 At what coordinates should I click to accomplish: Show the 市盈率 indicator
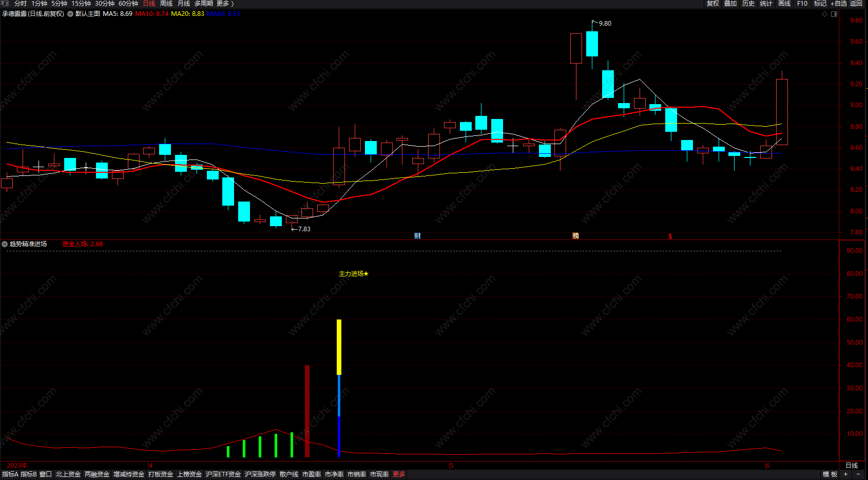point(312,474)
